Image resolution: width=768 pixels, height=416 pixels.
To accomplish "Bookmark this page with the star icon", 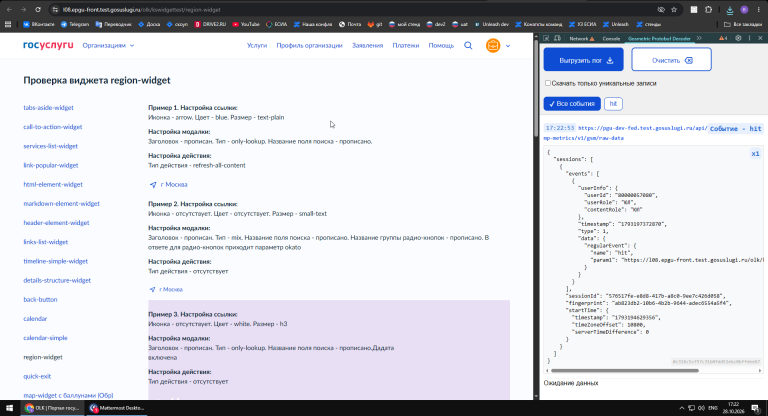I will (674, 9).
